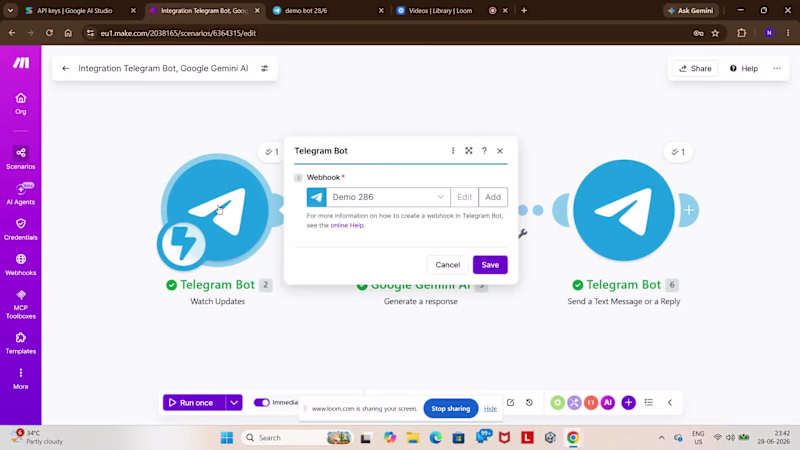Screen dimensions: 800x450
Task: Open a new browser tab
Action: click(524, 10)
